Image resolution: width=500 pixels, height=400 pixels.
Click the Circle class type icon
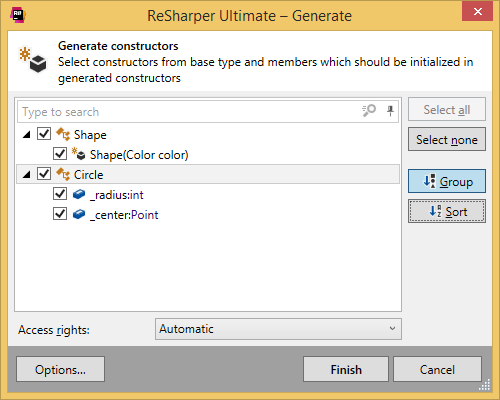[63, 174]
